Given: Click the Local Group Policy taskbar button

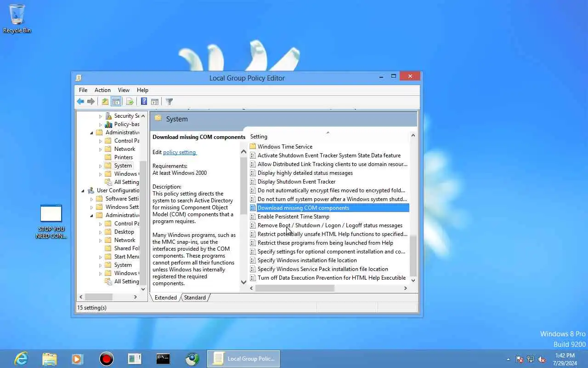Looking at the screenshot, I should 243,359.
